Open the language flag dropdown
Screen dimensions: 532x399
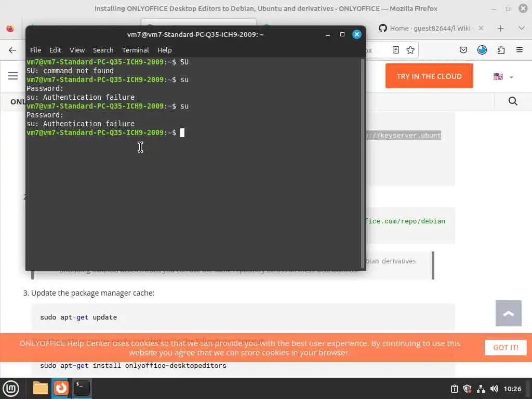[x=503, y=77]
